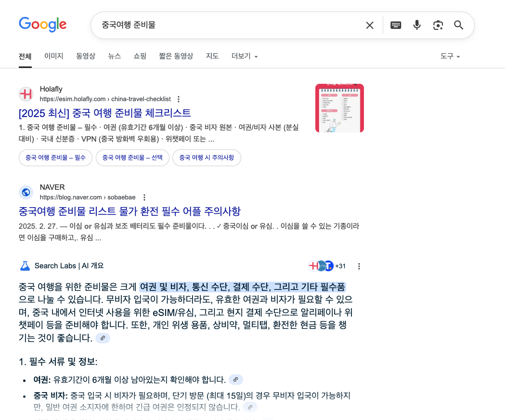Activate voice search with the microphone icon
The height and width of the screenshot is (420, 505).
[416, 25]
